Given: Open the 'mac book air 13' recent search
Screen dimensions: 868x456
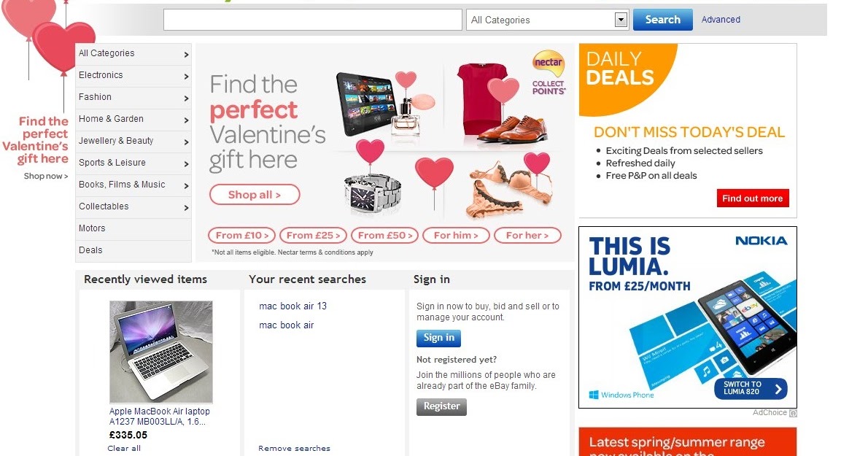Looking at the screenshot, I should 292,306.
